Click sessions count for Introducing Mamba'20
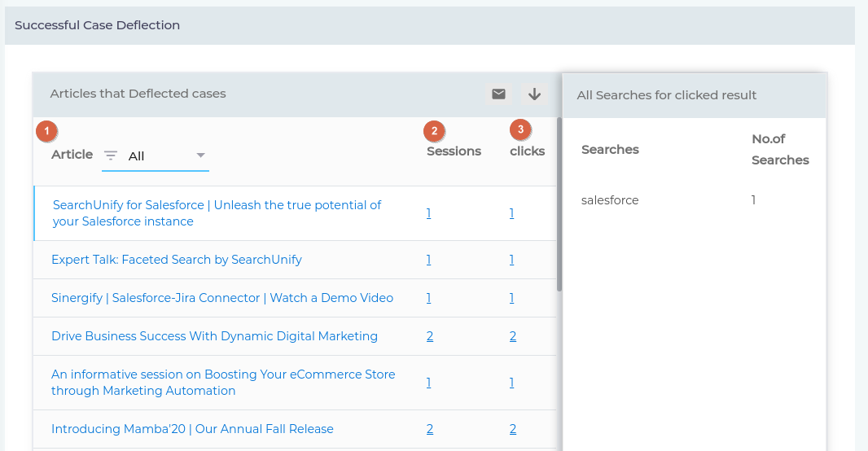This screenshot has width=868, height=451. [429, 429]
